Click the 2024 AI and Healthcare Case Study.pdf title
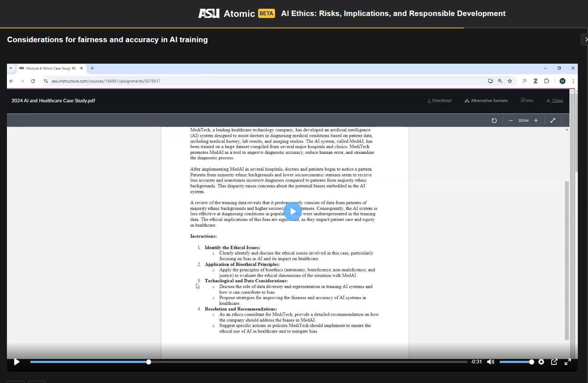 [x=53, y=101]
